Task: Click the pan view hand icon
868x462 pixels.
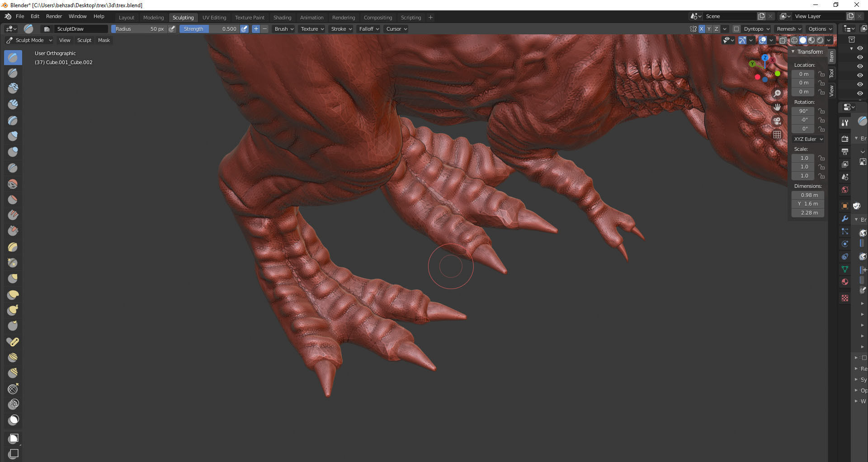Action: click(x=777, y=107)
